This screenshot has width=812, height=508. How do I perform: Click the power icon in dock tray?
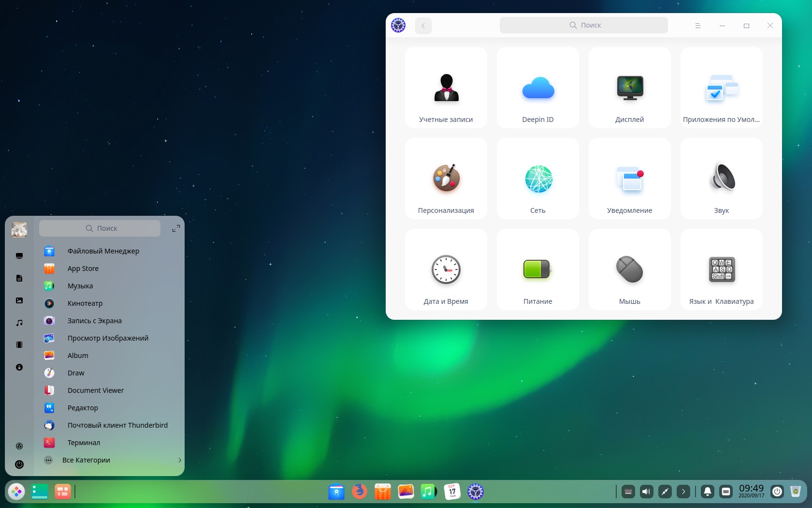point(777,492)
